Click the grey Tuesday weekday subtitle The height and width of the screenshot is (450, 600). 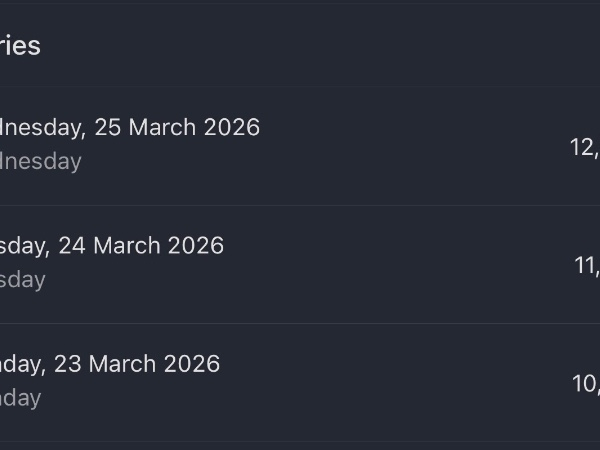(x=22, y=279)
